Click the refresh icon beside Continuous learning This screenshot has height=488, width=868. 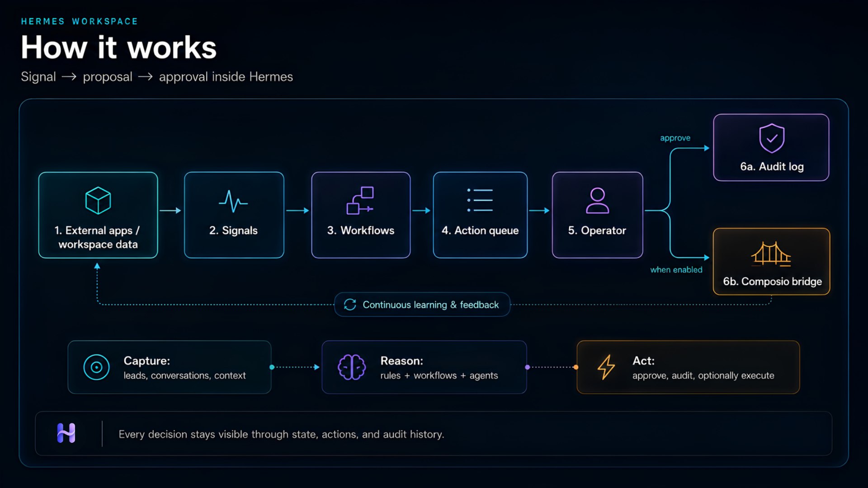[x=350, y=305]
